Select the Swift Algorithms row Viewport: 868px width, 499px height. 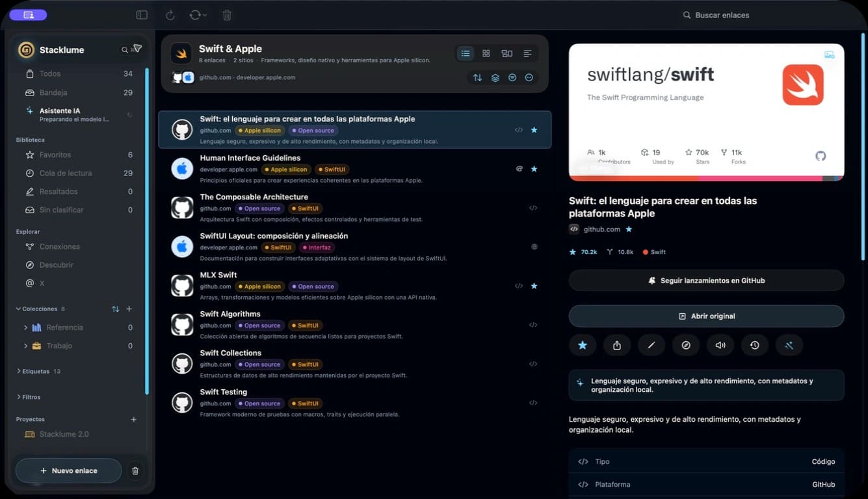(355, 325)
